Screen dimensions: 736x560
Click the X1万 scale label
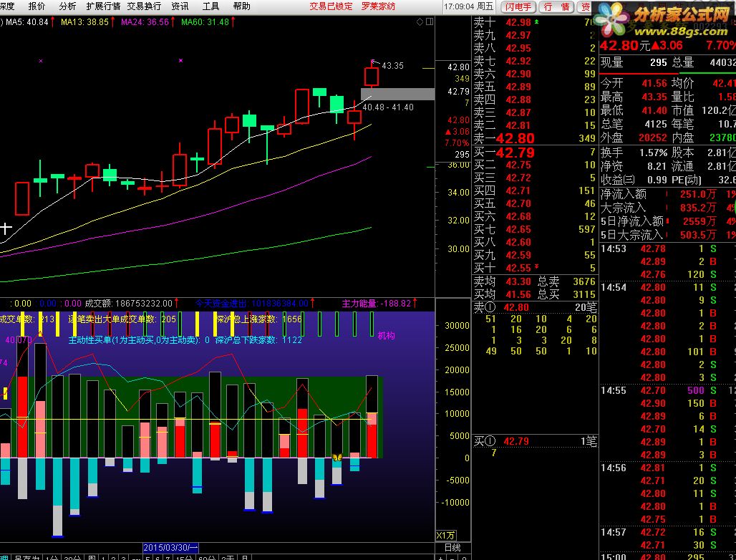445,536
